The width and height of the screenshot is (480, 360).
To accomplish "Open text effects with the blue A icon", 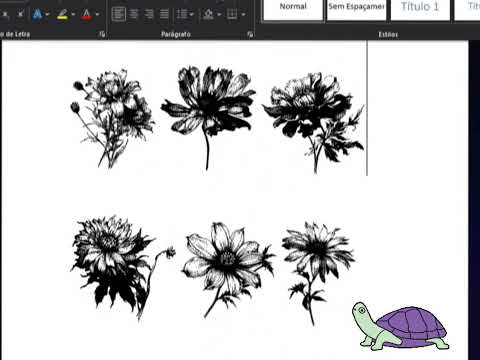I will (37, 14).
